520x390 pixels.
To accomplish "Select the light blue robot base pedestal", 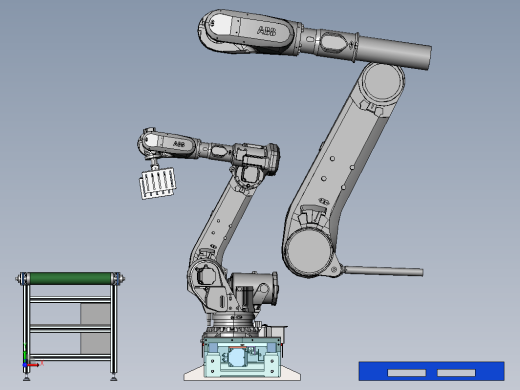I will tap(242, 357).
